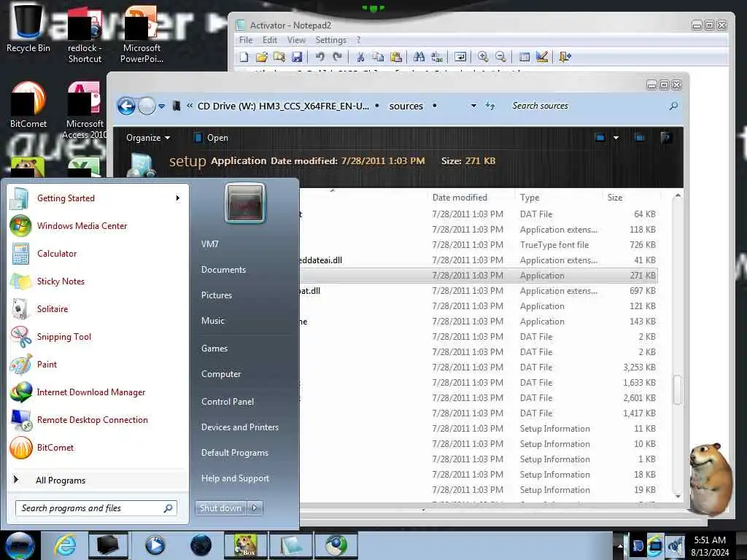Open Recycle Bin on desktop

(x=28, y=28)
